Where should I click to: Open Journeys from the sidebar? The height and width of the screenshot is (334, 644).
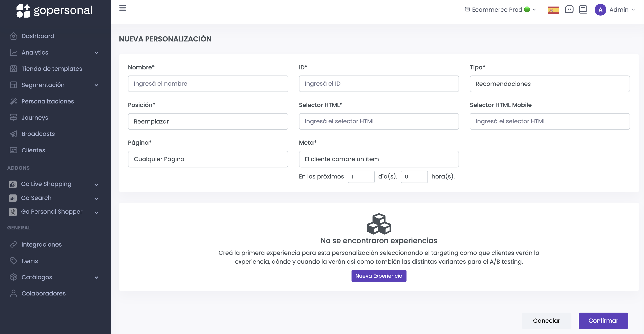tap(35, 117)
